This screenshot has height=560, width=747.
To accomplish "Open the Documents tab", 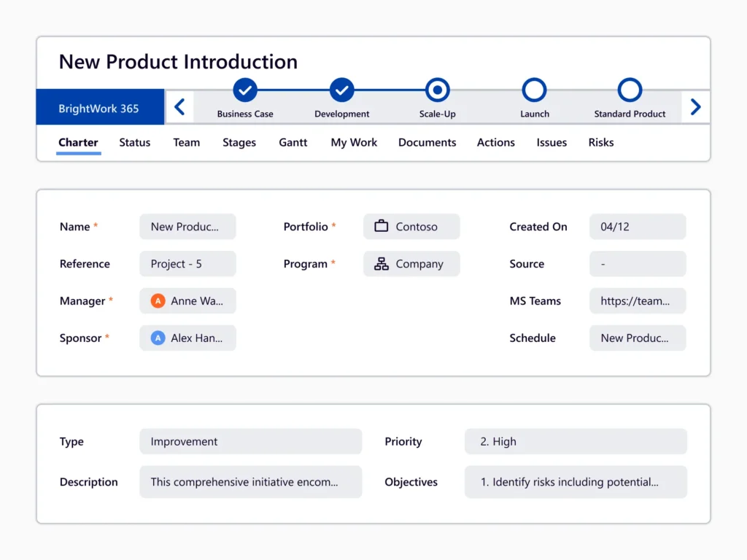I will pos(427,142).
